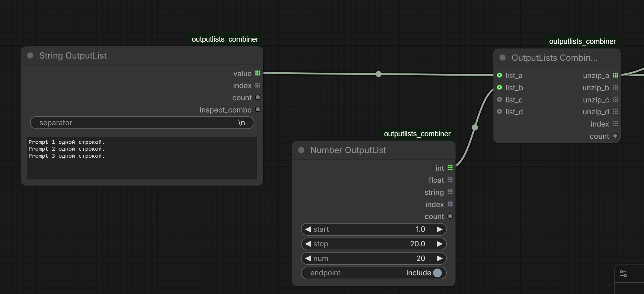Click the index output slot on Number OutputList
644x294 pixels.
(x=450, y=204)
